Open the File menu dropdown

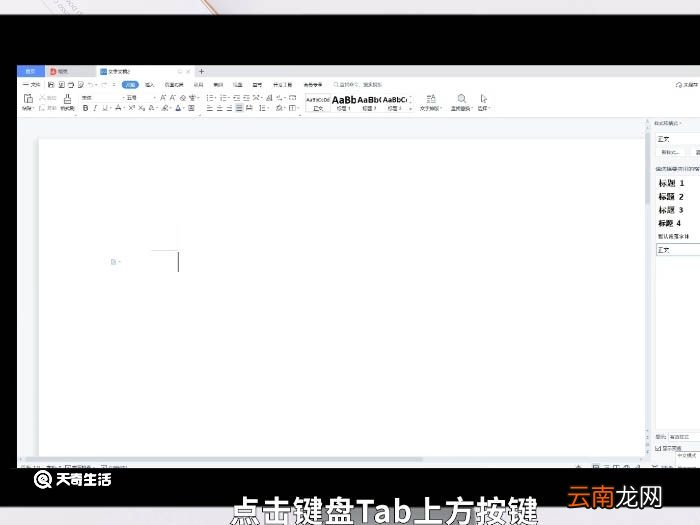tap(32, 84)
